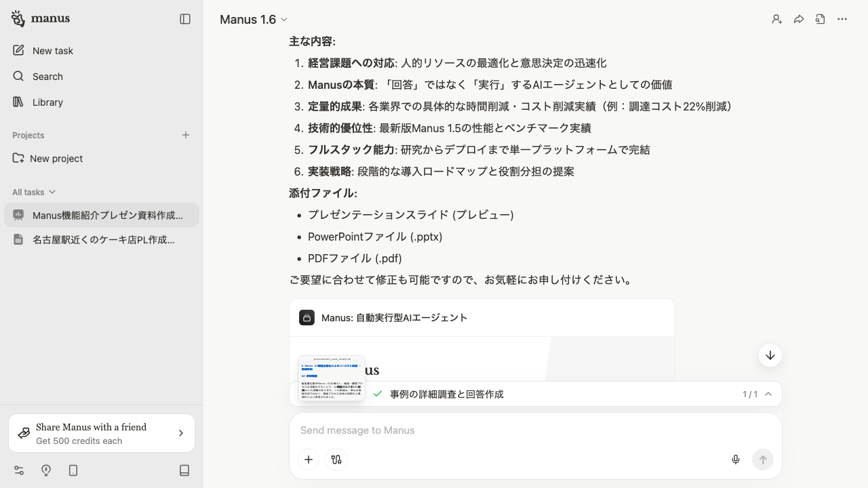The image size is (868, 488).
Task: Expand the All tasks filter dropdown
Action: pyautogui.click(x=34, y=192)
